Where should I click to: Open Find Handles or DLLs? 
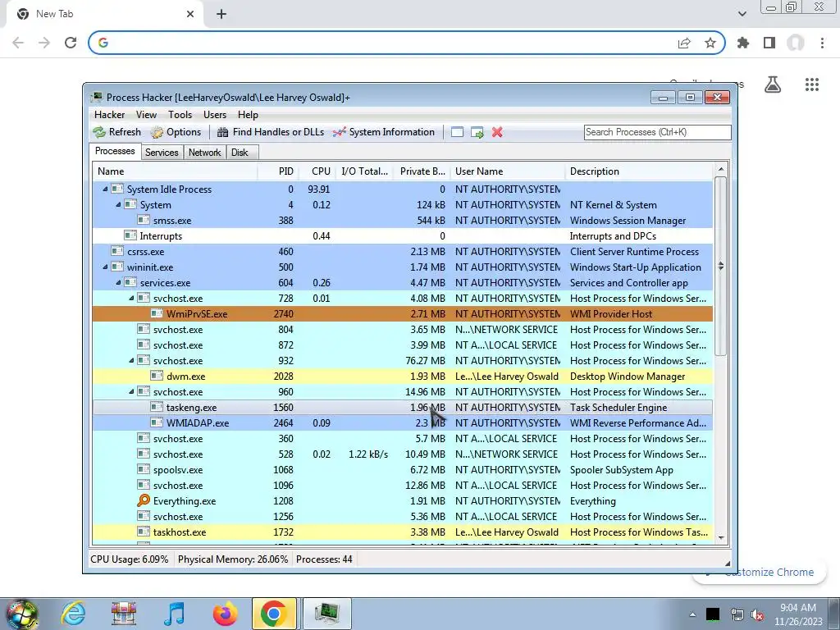[x=271, y=132]
